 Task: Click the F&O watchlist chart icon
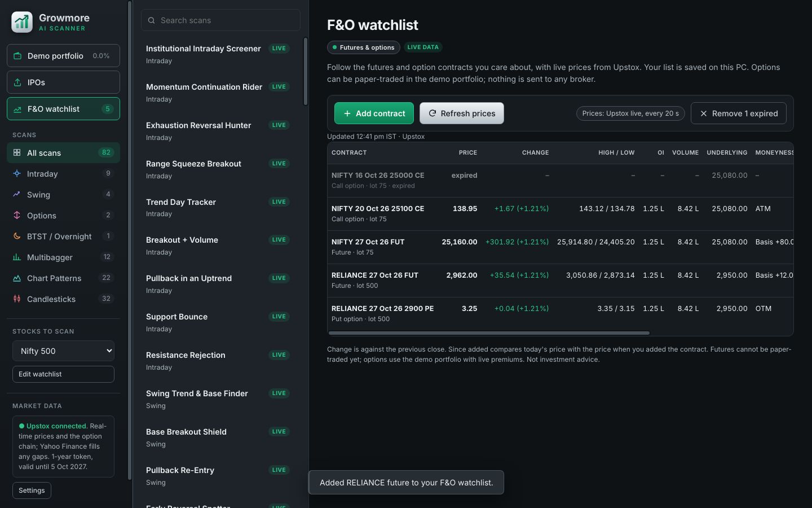(17, 109)
